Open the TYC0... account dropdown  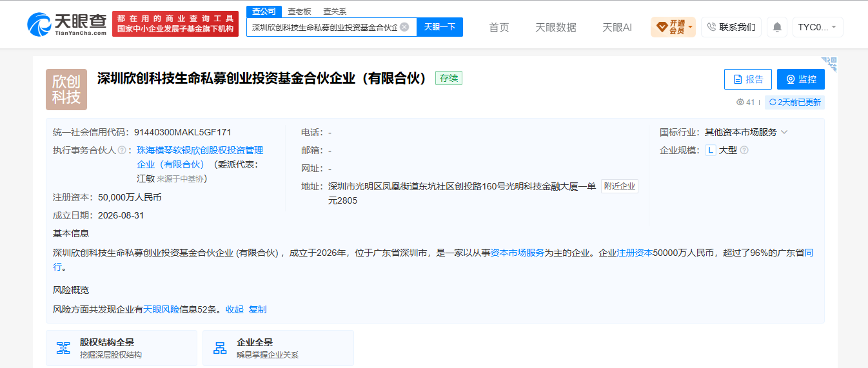click(818, 27)
